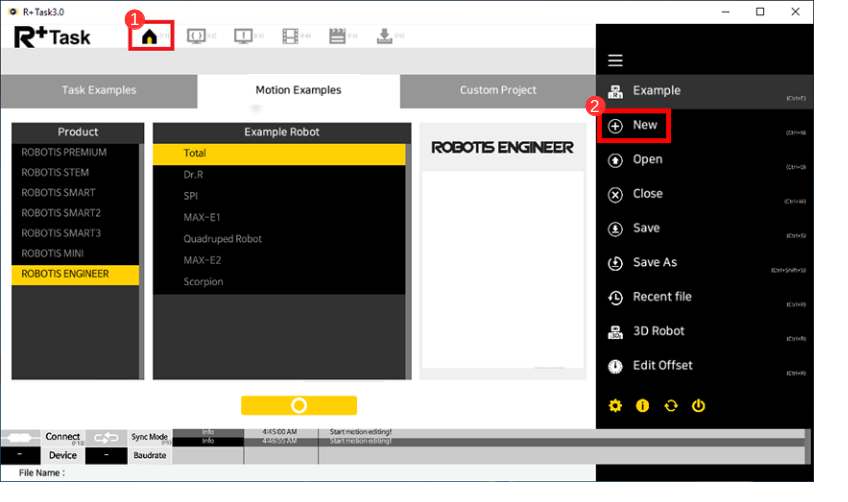Choose Edit Offset from side menu
848x502 pixels.
pos(662,366)
